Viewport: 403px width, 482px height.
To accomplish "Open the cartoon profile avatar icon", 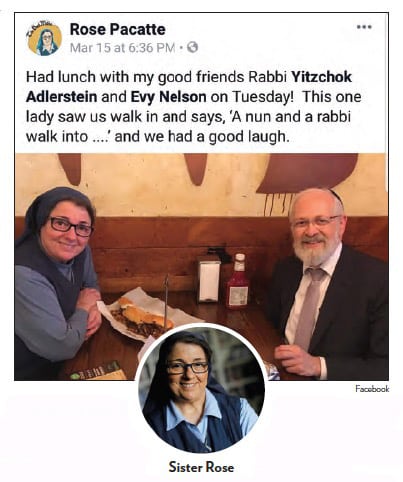I will 44,39.
